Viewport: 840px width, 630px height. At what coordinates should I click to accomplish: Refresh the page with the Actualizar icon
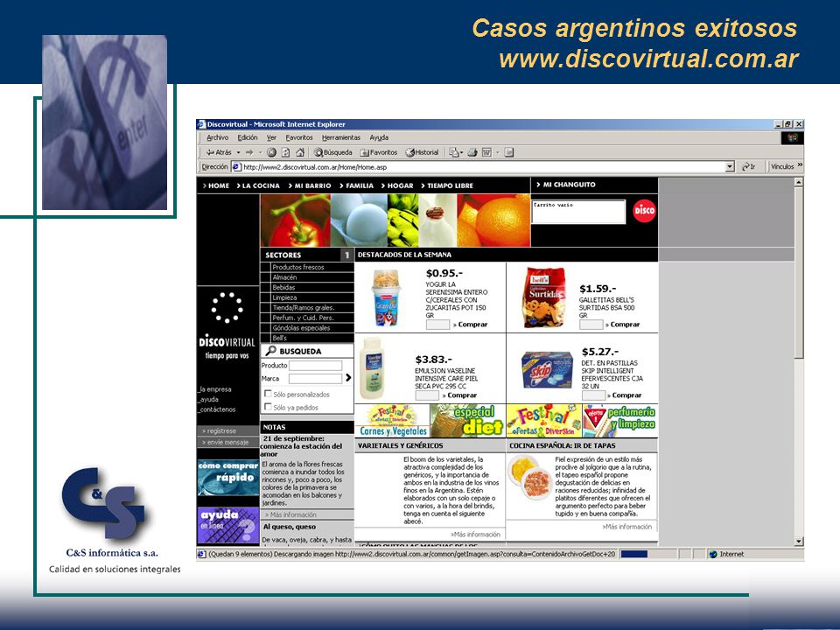pos(285,152)
